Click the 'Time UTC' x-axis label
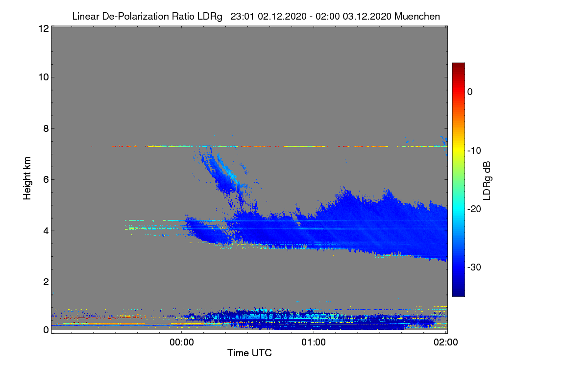Image resolution: width=588 pixels, height=392 pixels. (249, 352)
